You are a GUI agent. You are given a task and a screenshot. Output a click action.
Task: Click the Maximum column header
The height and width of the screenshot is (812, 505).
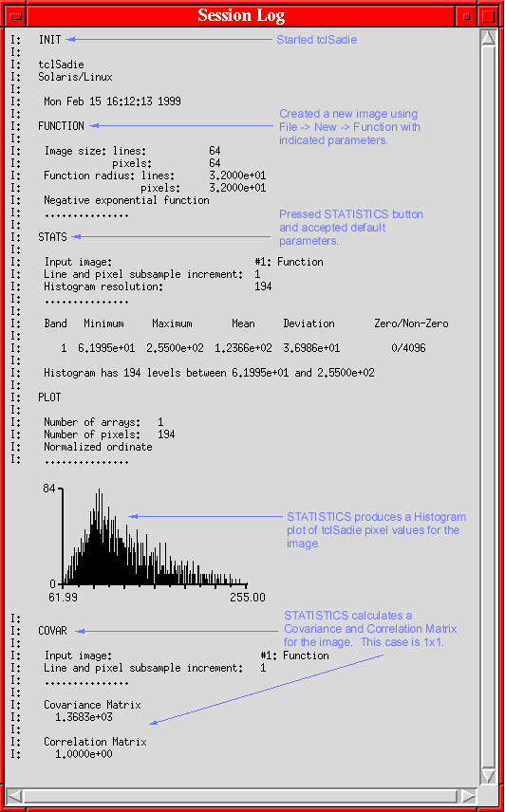(x=173, y=323)
